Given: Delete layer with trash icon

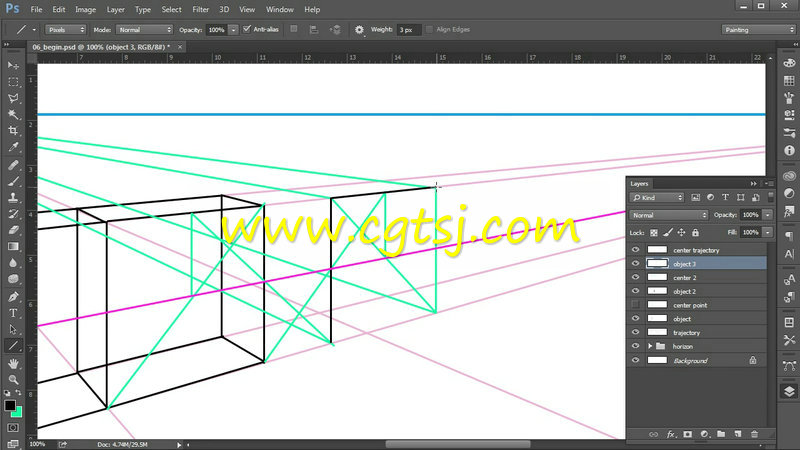Looking at the screenshot, I should coord(755,434).
